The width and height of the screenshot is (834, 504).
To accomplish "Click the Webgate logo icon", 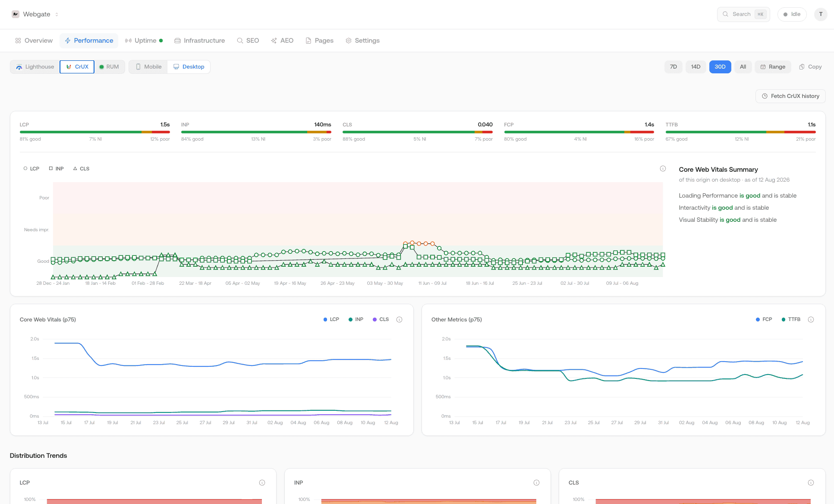I will coord(16,14).
